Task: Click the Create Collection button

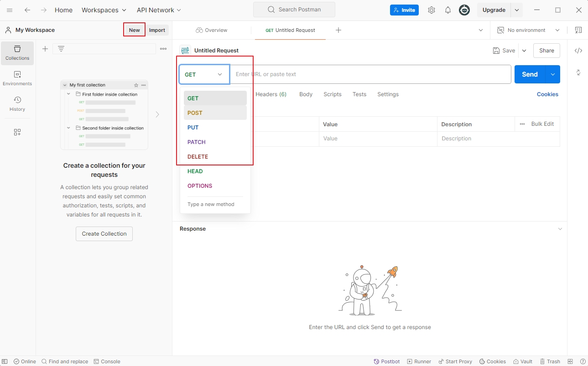Action: tap(104, 234)
